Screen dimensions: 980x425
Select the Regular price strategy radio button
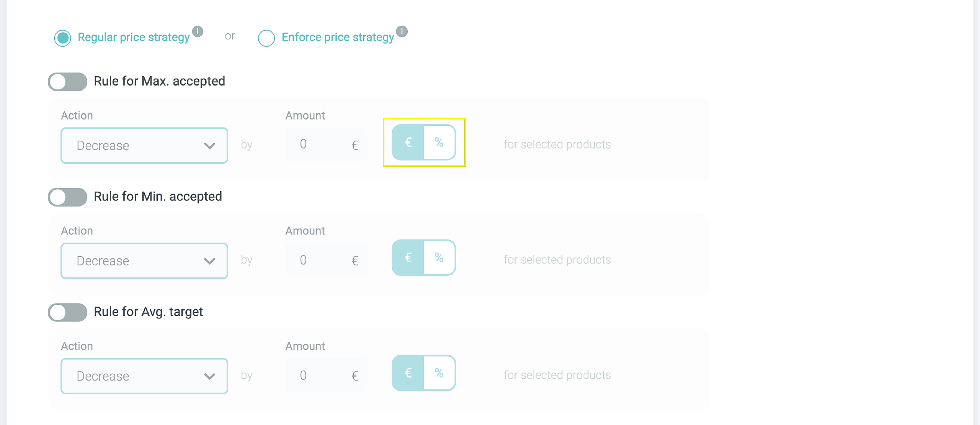point(63,38)
